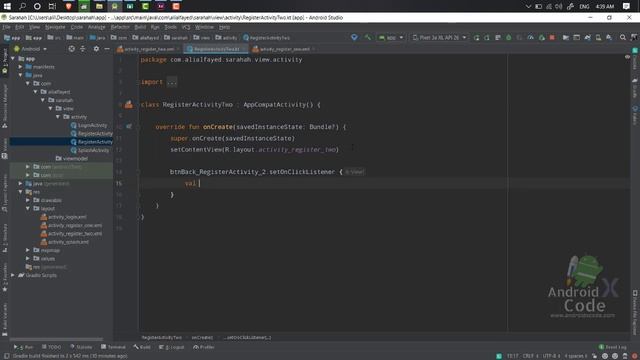Click the locate-target icon in Project panel
Screen dimensions: 640x360
(71, 49)
